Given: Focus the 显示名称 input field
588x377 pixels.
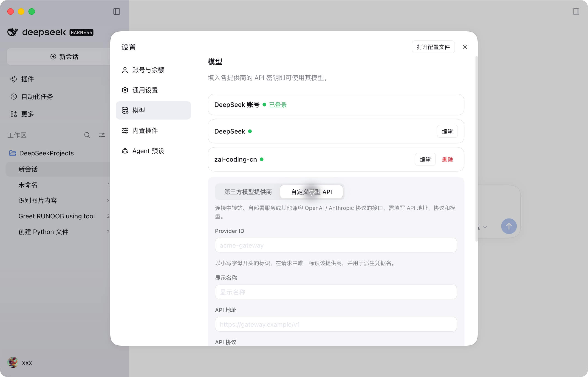Looking at the screenshot, I should [336, 292].
